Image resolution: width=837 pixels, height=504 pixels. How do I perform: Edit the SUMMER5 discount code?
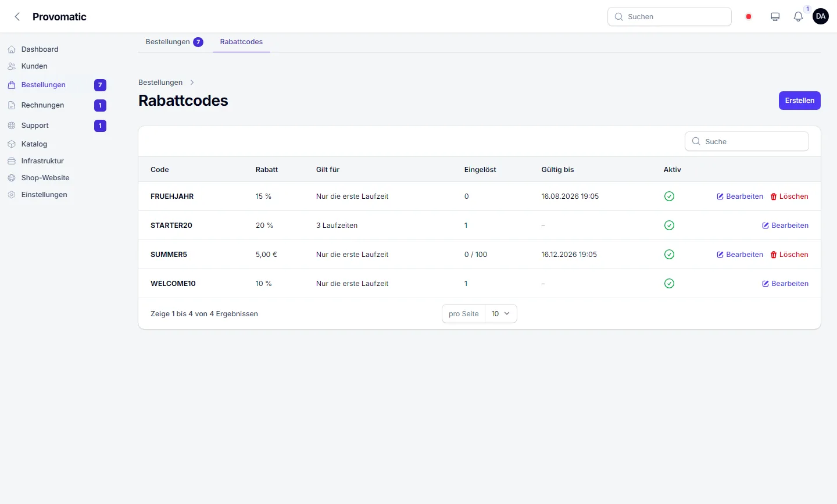pos(740,255)
